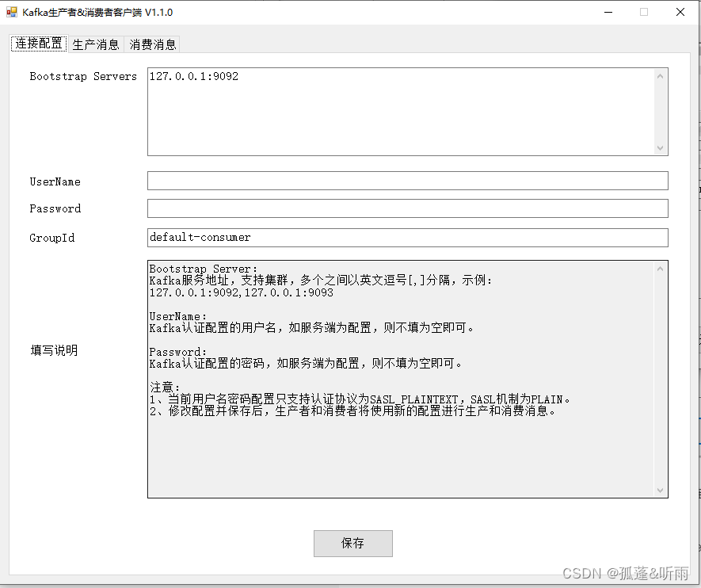
Task: Maximize the Kafka client window
Action: click(x=644, y=12)
